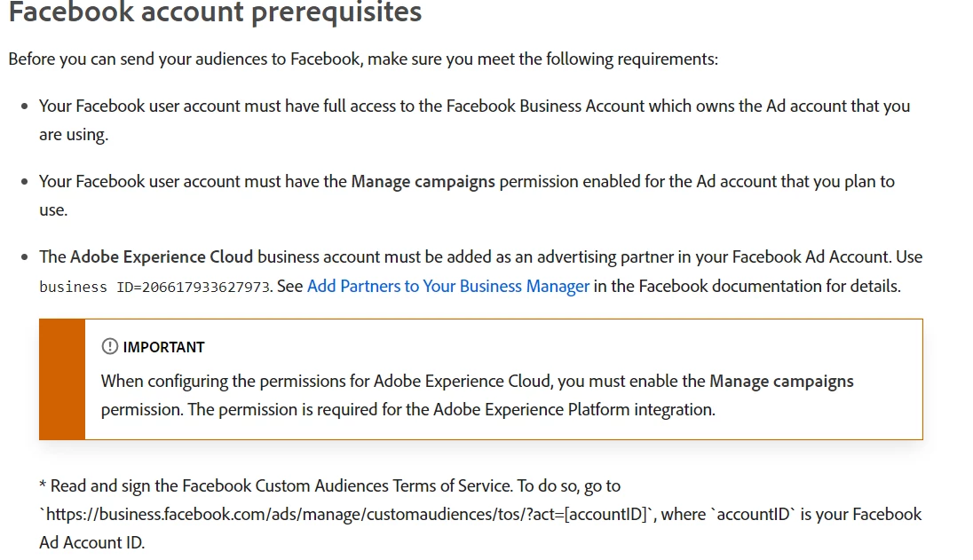Click the third bullet point marker
Image resolution: width=973 pixels, height=560 pixels.
(x=24, y=257)
